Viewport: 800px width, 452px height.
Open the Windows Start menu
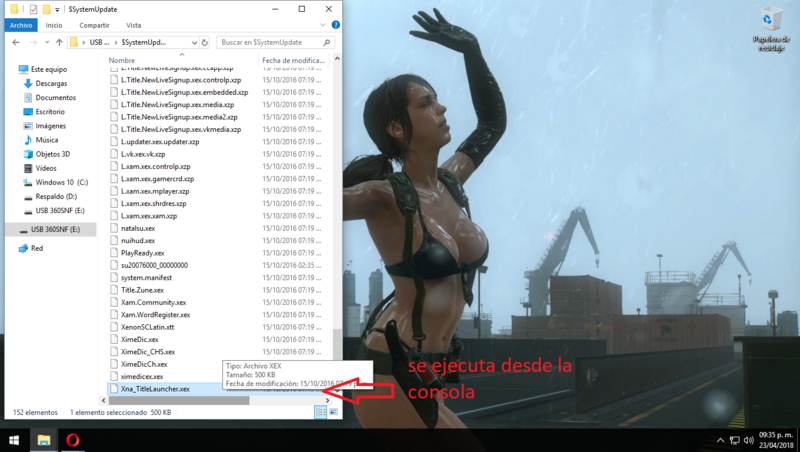click(14, 440)
